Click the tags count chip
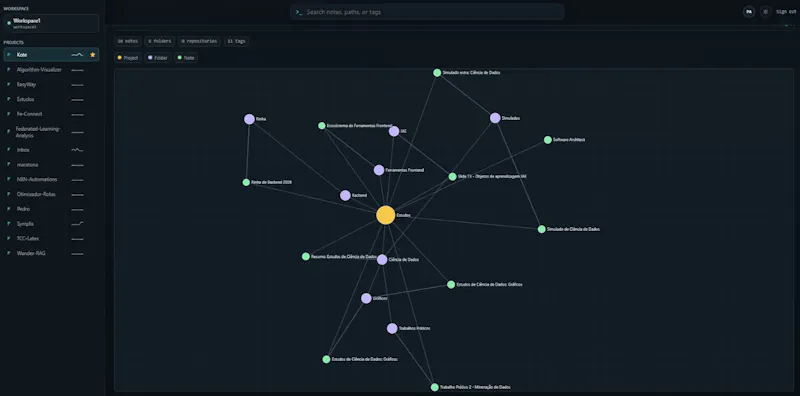This screenshot has width=800, height=396. click(236, 41)
